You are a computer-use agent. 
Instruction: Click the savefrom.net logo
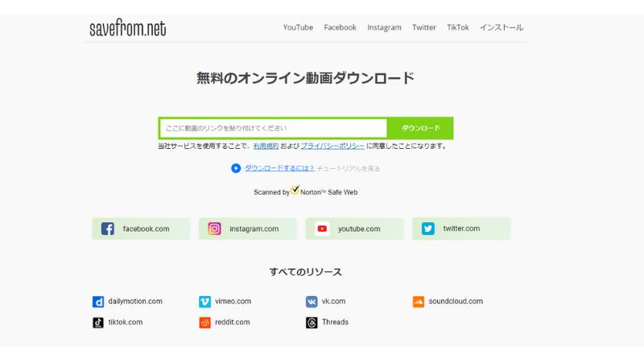[128, 27]
